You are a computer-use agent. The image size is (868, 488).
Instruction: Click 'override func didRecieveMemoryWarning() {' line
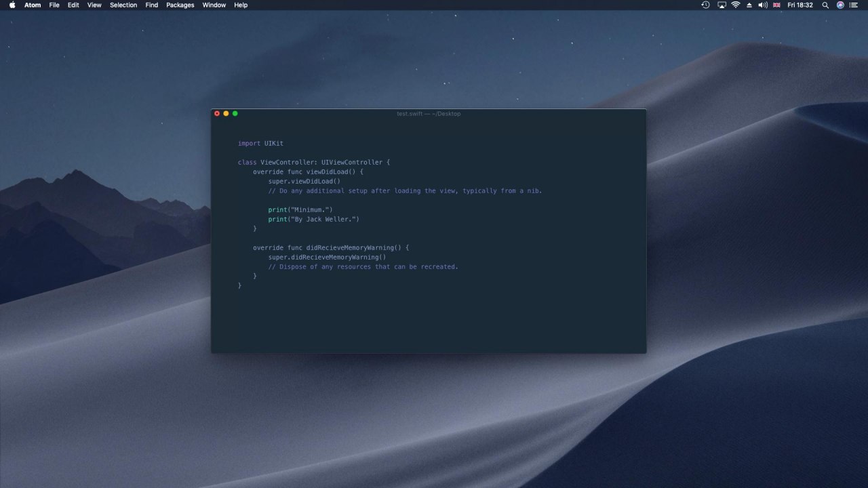[x=331, y=247]
